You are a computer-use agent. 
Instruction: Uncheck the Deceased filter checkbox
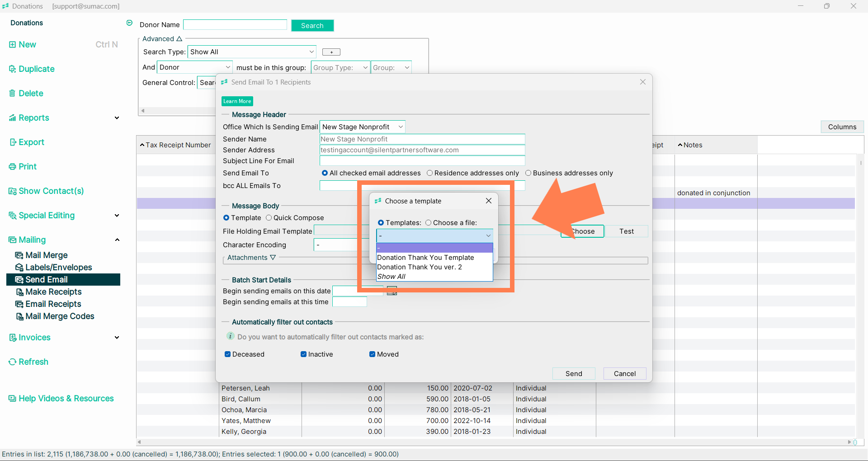228,354
